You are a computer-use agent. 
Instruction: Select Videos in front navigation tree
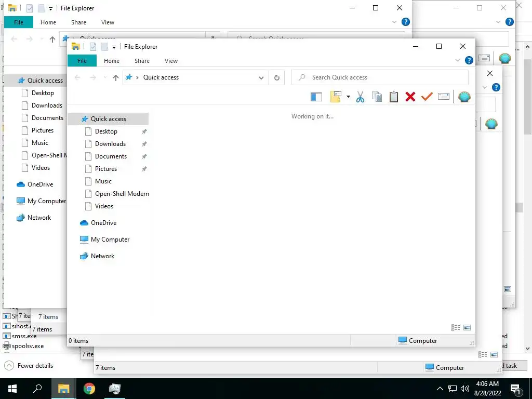coord(104,206)
